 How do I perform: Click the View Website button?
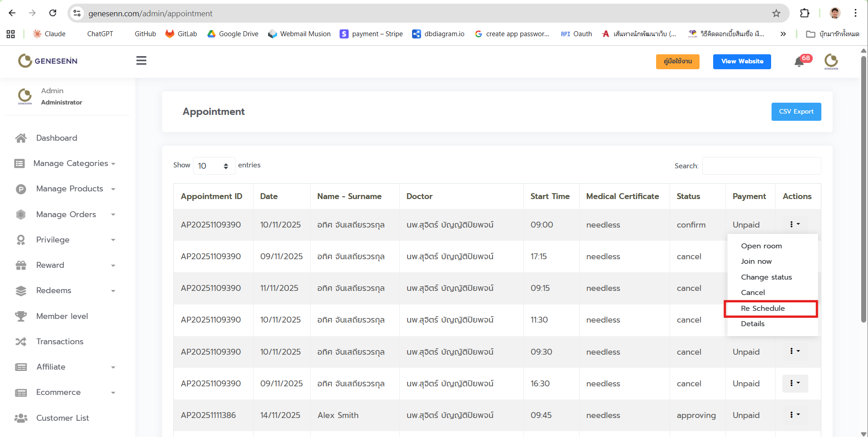[x=742, y=62]
